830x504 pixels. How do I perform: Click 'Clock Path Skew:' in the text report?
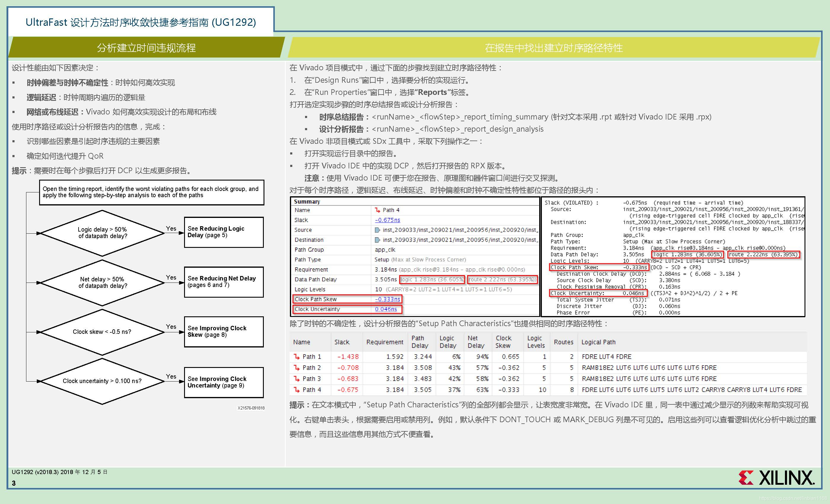click(x=574, y=267)
